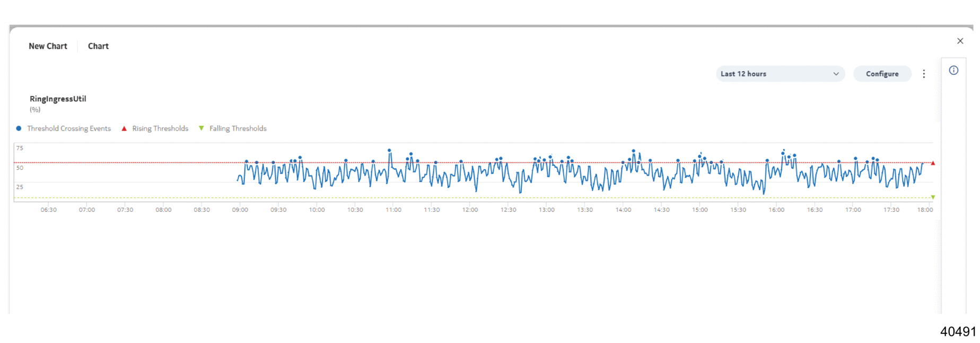980x343 pixels.
Task: Open the three-dot more options menu
Action: click(x=923, y=74)
